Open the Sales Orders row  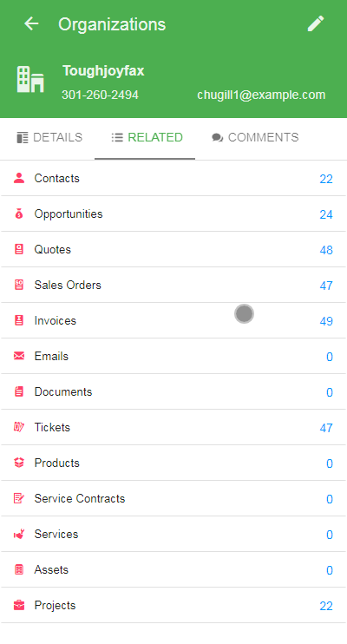click(173, 285)
